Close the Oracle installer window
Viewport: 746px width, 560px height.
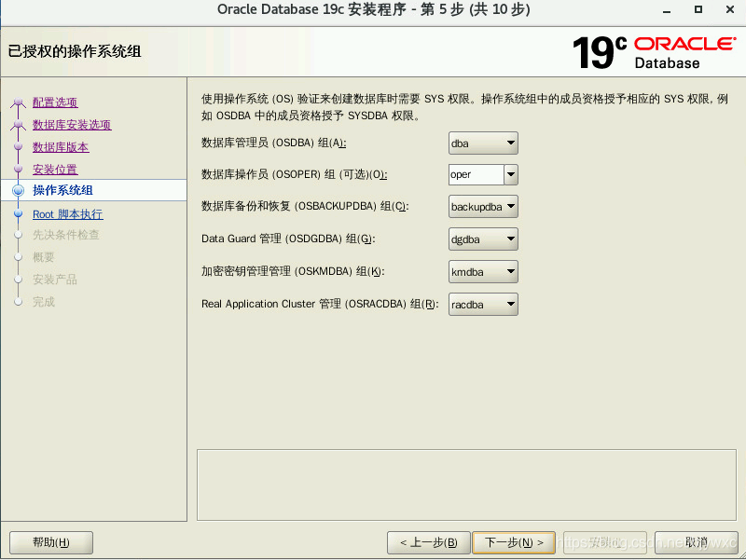pos(730,9)
